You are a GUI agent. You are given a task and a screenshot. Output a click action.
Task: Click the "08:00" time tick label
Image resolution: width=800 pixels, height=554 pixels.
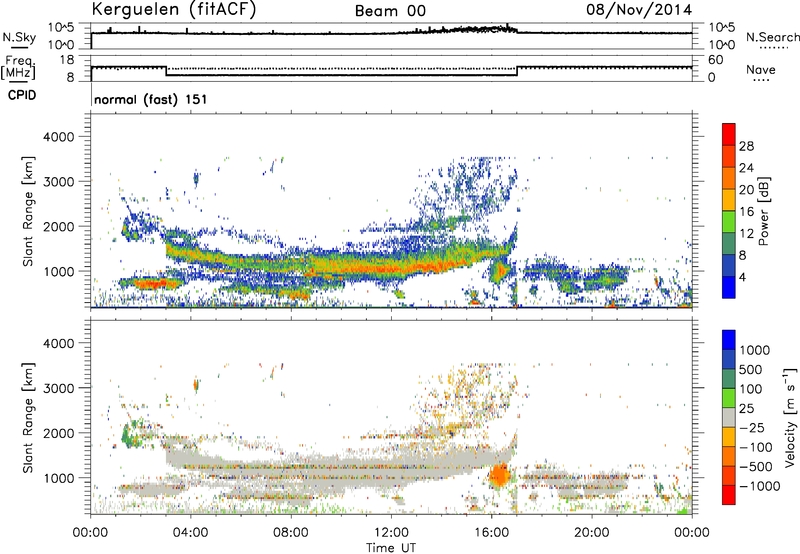290,533
